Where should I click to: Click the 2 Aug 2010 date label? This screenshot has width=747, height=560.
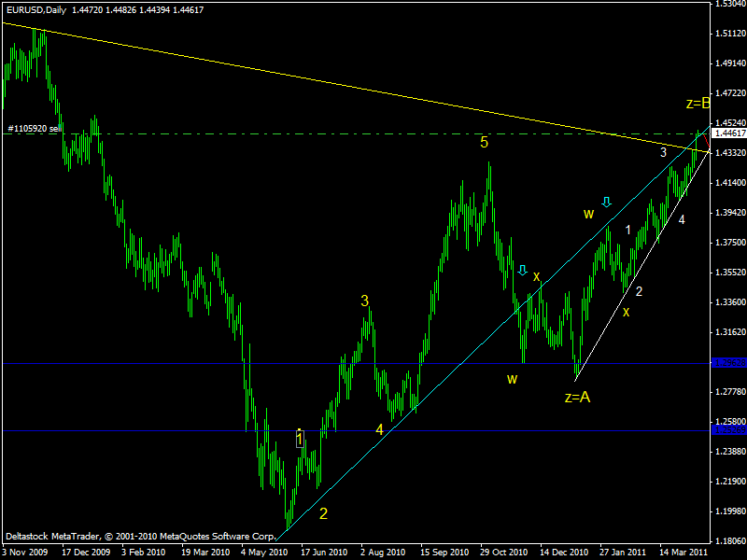point(383,552)
